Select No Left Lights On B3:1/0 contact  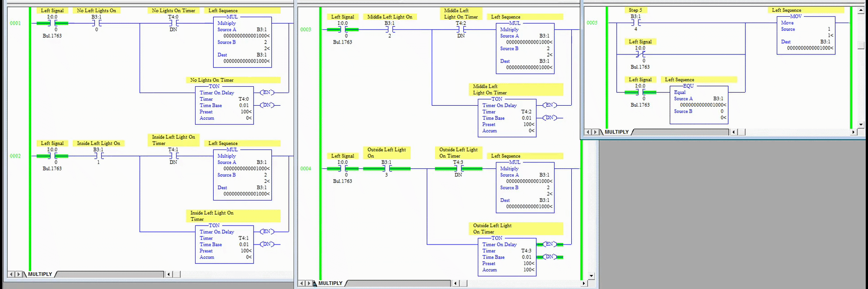coord(97,23)
